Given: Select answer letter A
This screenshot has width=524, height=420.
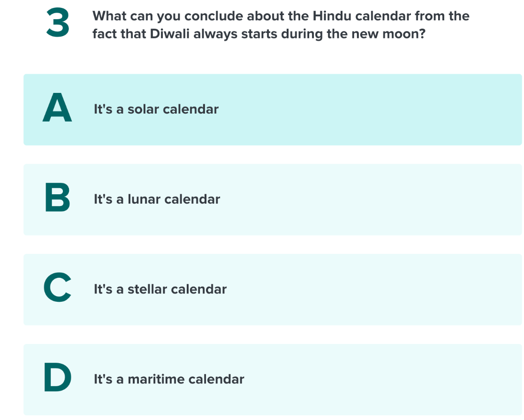Looking at the screenshot, I should [x=57, y=107].
